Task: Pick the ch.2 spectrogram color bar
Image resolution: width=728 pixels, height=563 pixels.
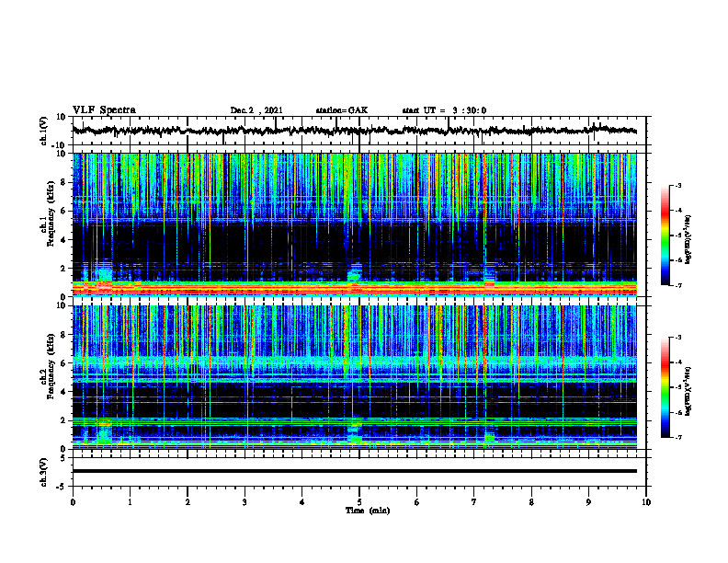Action: [x=665, y=387]
